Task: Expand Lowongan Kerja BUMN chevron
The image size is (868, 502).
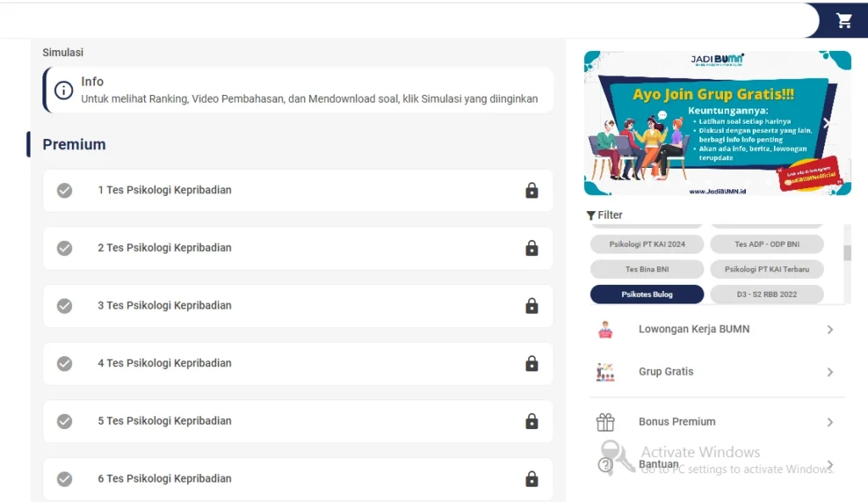Action: pyautogui.click(x=830, y=330)
